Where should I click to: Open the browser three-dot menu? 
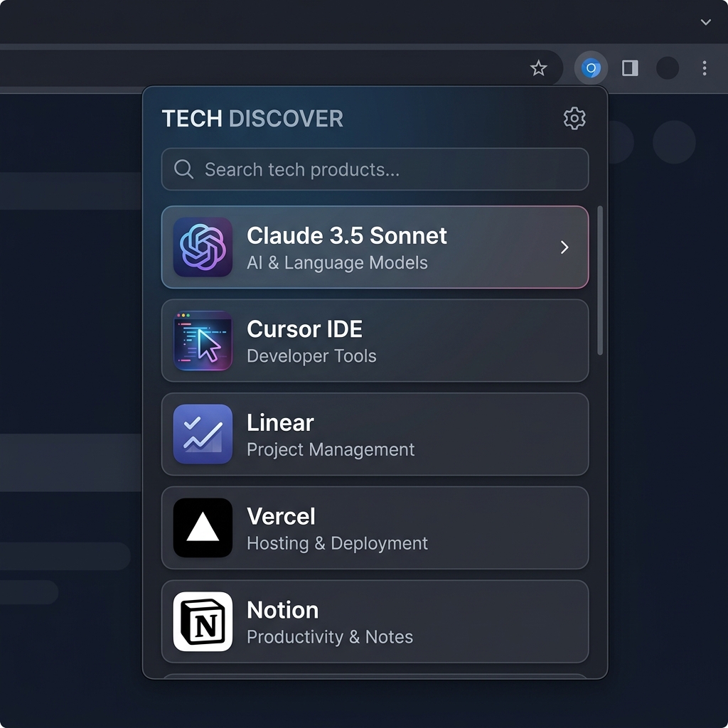pos(705,68)
